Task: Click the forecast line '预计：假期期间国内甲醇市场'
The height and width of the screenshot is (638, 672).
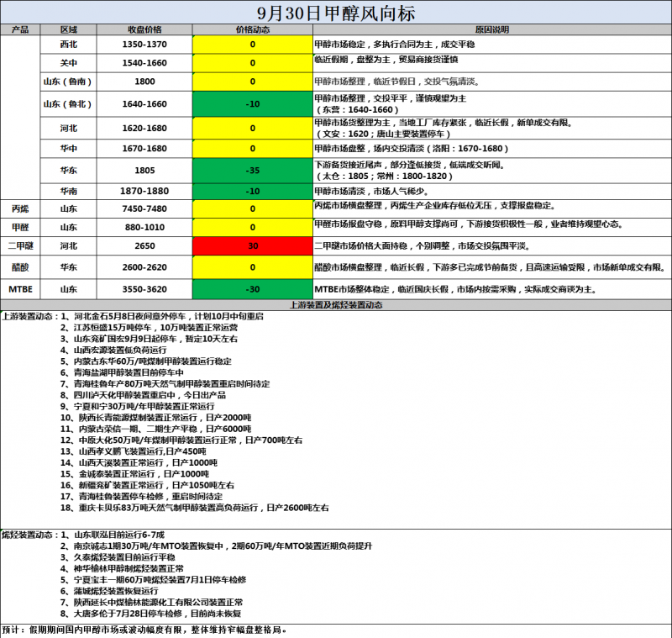Action: coord(144,630)
